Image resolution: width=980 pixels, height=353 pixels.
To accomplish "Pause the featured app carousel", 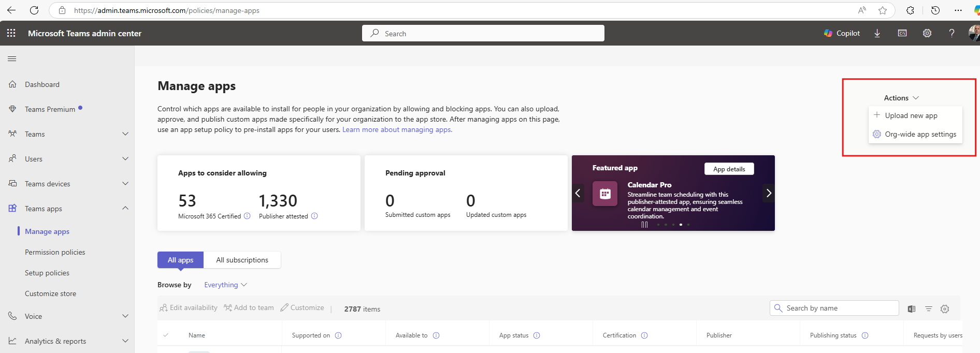I will tap(644, 225).
